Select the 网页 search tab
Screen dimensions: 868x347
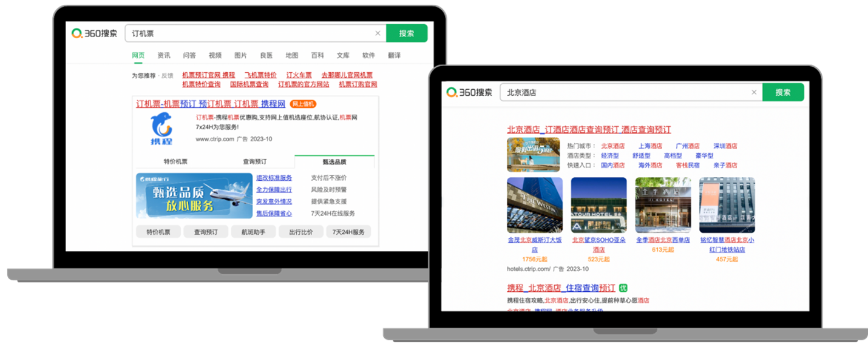point(138,55)
